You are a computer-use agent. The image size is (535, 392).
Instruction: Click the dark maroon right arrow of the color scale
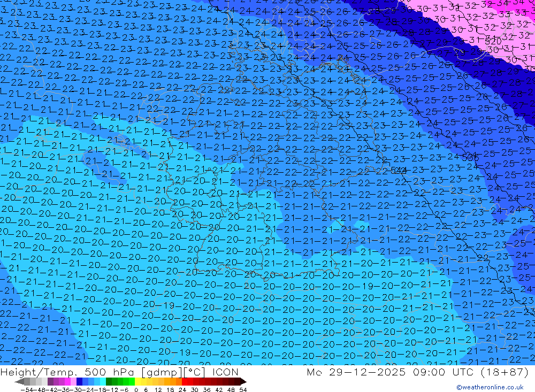coord(243,381)
